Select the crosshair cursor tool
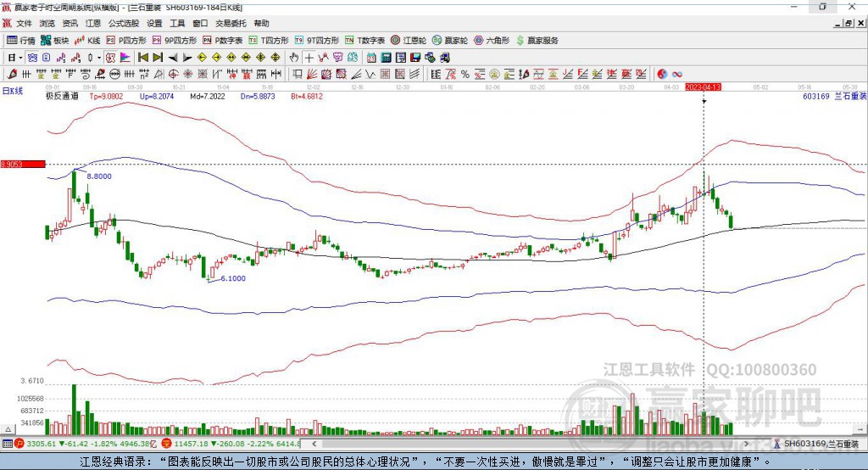 [x=309, y=58]
